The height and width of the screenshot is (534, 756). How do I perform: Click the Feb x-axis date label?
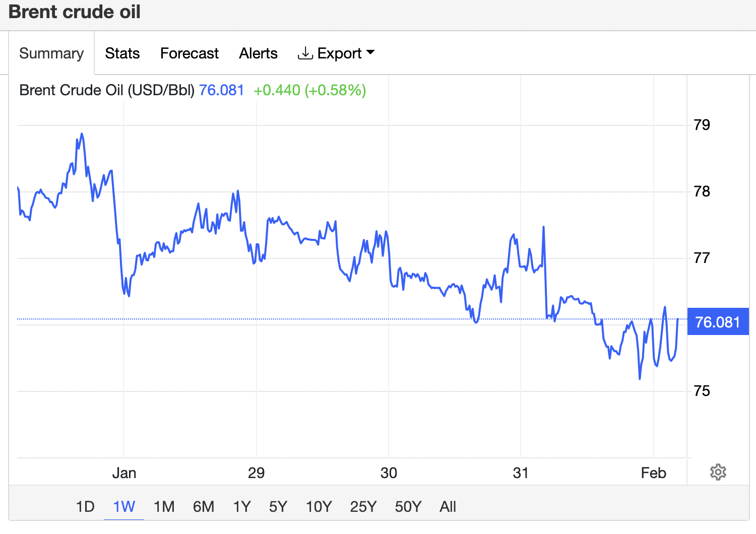(x=654, y=473)
